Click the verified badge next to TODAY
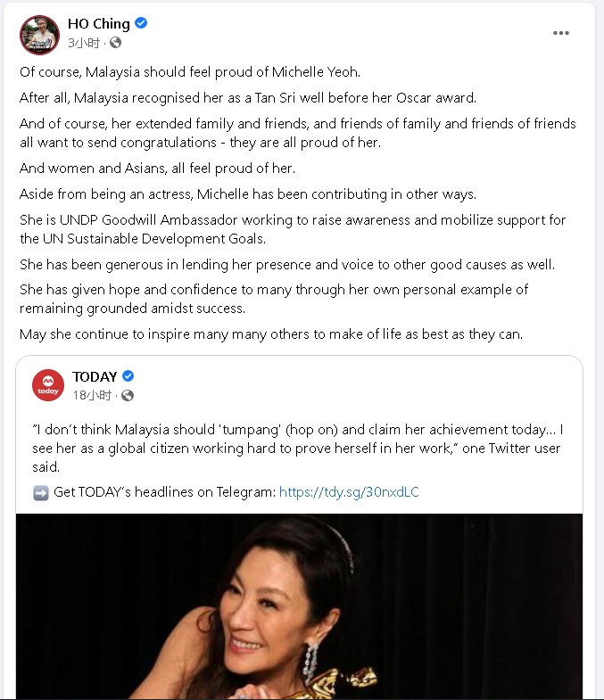604x700 pixels. click(x=128, y=376)
